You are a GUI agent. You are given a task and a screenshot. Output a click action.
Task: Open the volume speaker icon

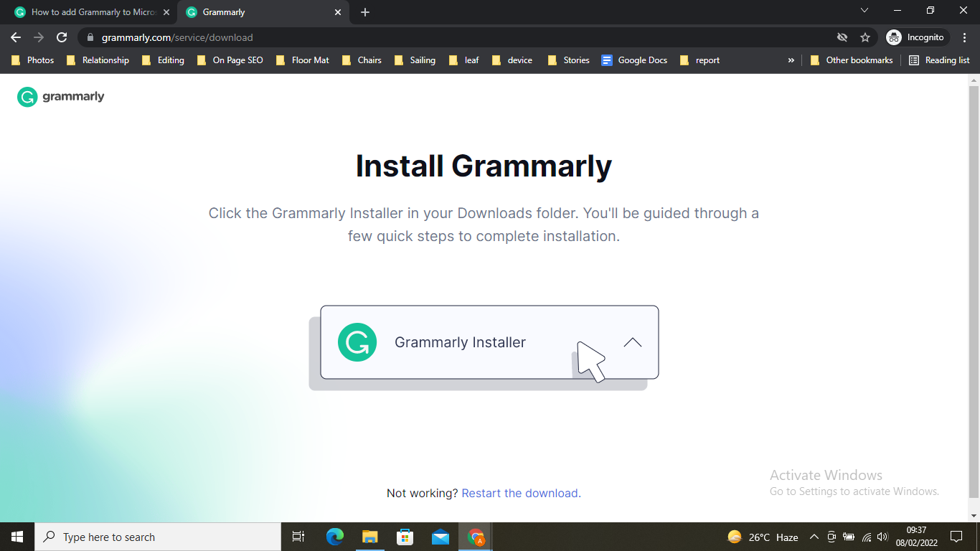882,537
